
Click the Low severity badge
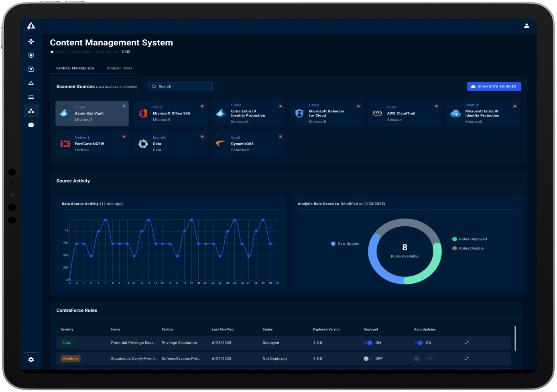click(67, 343)
